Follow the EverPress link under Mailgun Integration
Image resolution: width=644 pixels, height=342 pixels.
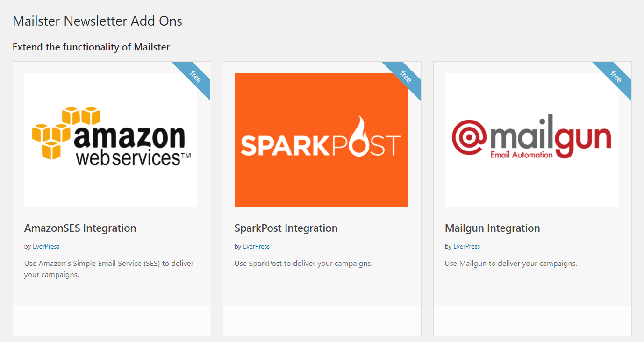pyautogui.click(x=466, y=246)
